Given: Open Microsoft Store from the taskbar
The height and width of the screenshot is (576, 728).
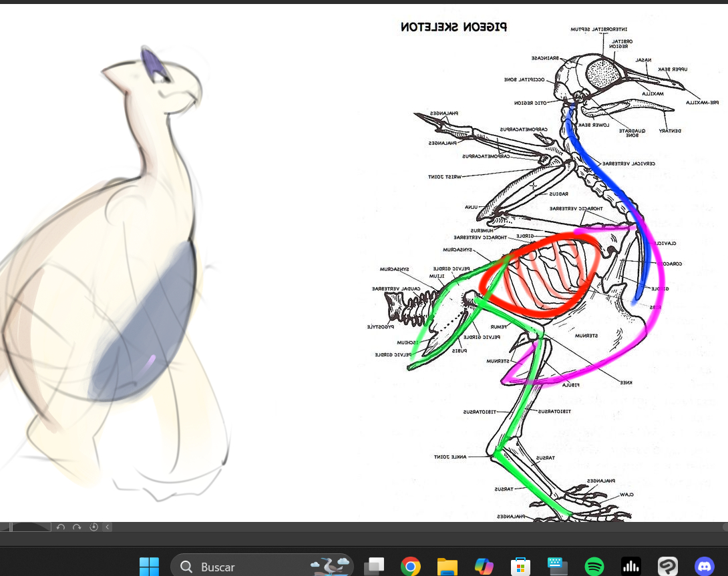Looking at the screenshot, I should (x=520, y=567).
